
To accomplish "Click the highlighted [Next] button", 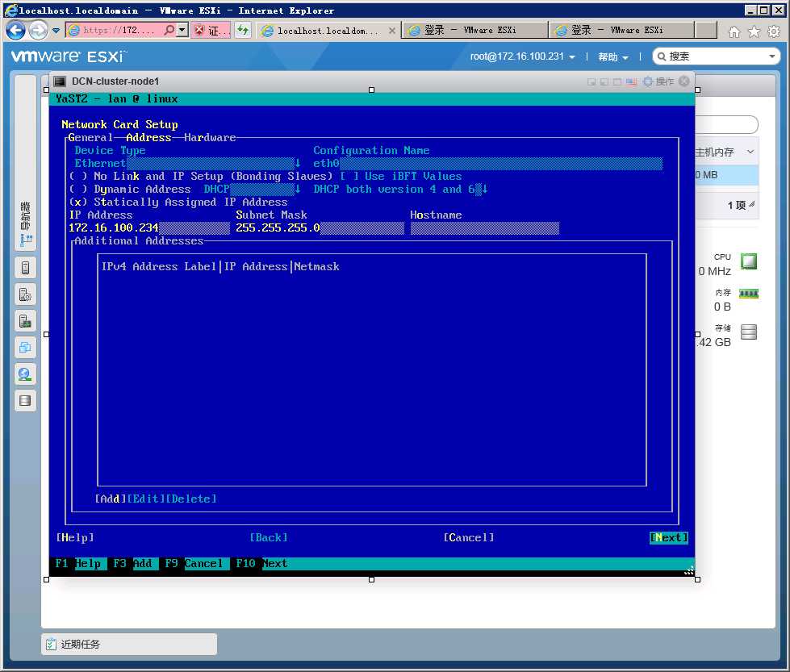I will [x=669, y=537].
